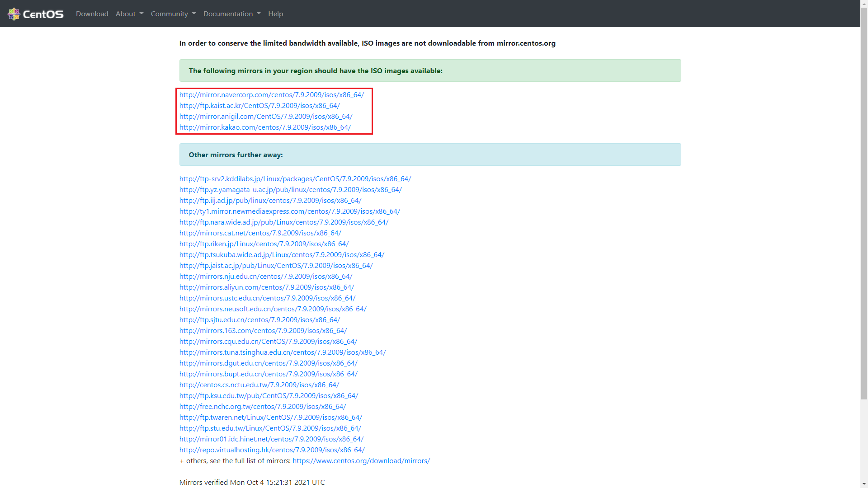Expand the Documentation dropdown menu

click(x=232, y=14)
